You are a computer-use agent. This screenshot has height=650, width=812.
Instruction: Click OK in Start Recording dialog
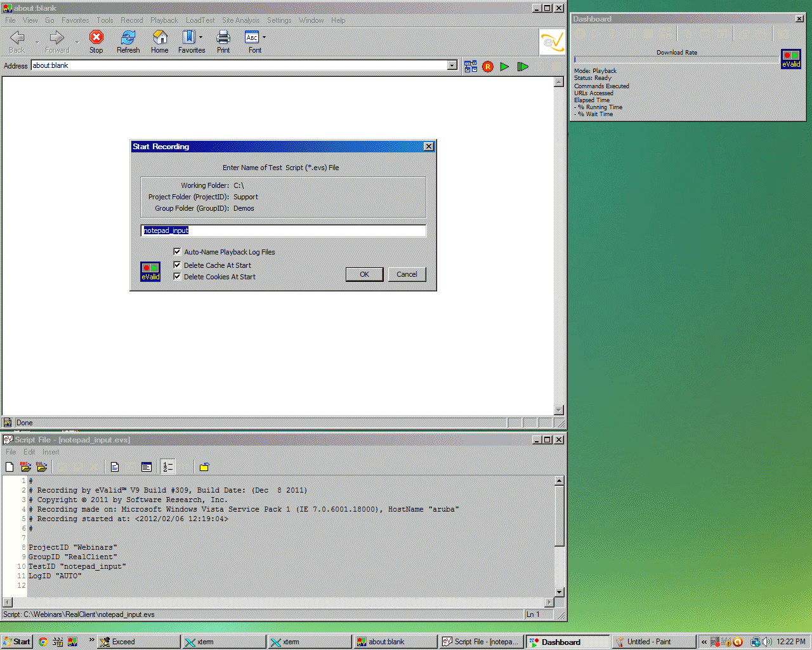click(364, 274)
